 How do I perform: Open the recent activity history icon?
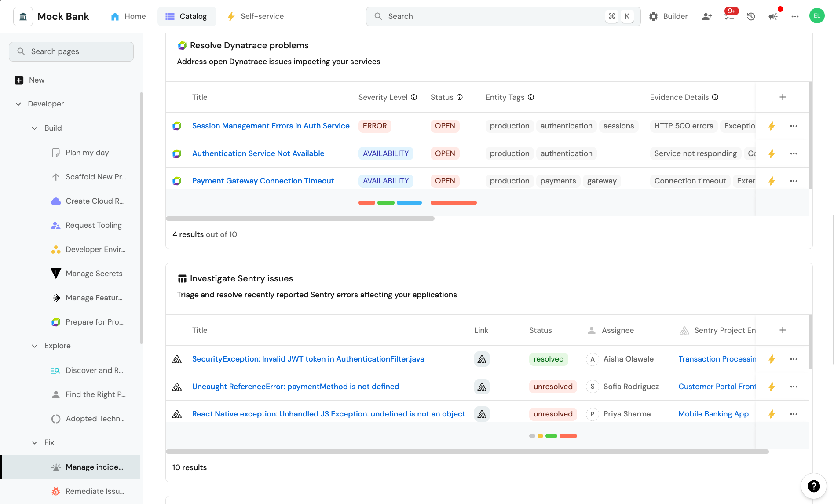point(751,16)
